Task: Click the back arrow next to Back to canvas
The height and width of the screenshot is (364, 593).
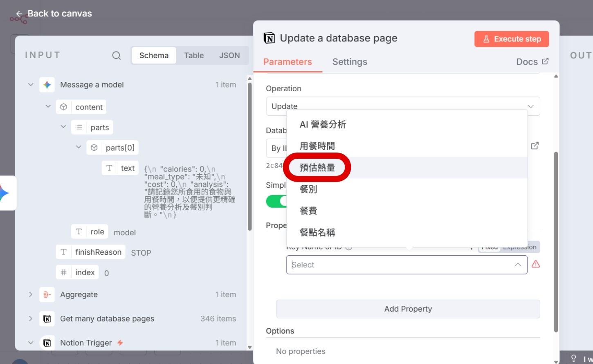Action: 19,13
